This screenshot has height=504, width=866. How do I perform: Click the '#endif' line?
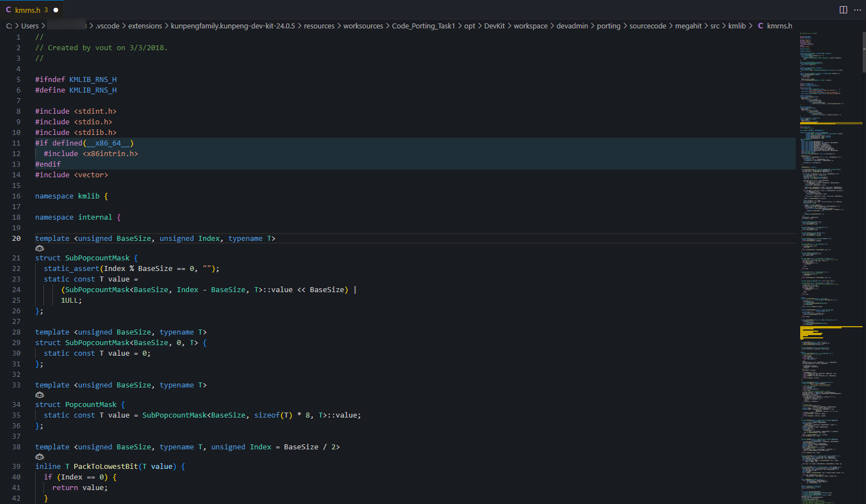coord(48,164)
